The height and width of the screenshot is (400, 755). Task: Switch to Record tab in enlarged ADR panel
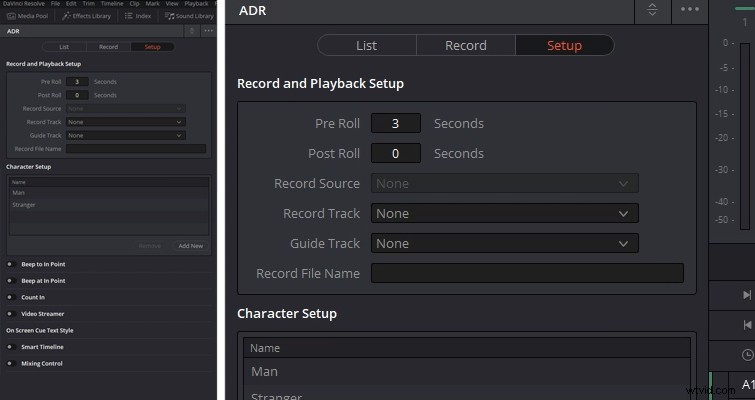[466, 45]
